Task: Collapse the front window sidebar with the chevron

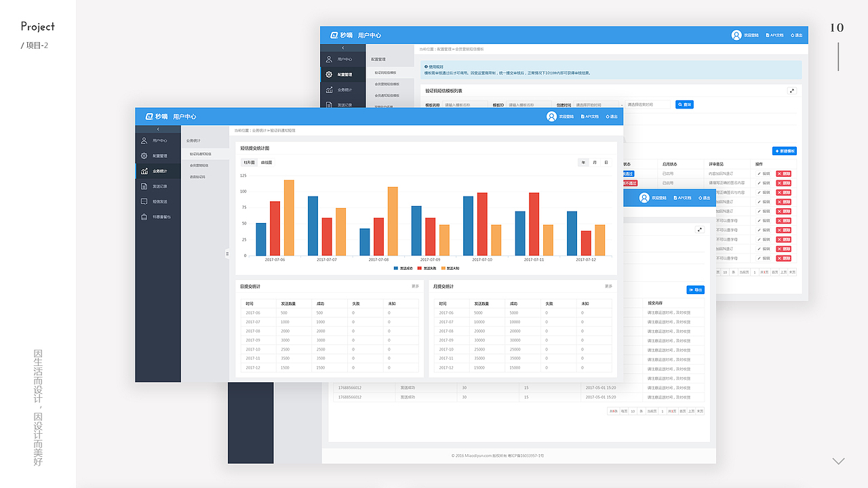Action: 158,129
